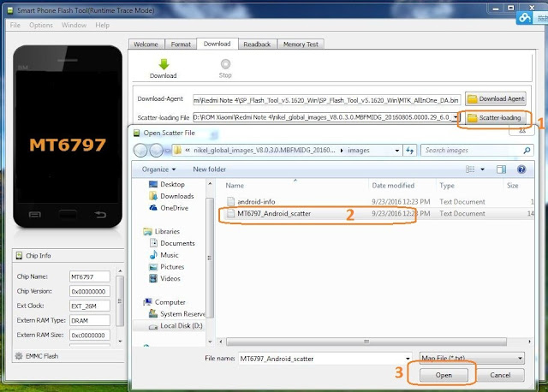Sort by Name column header
Image resolution: width=548 pixels, height=392 pixels.
[235, 186]
